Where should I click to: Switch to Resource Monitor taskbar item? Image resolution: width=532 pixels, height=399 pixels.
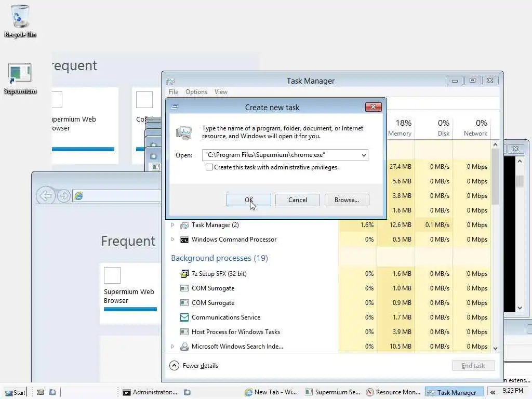point(394,392)
